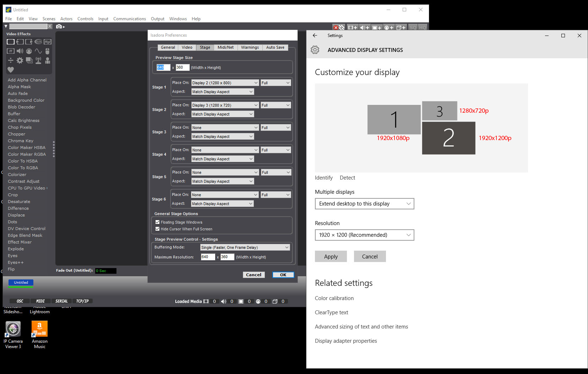Toggle Hide Cursor When Full Screen
Viewport: 588px width, 374px height.
tap(157, 229)
